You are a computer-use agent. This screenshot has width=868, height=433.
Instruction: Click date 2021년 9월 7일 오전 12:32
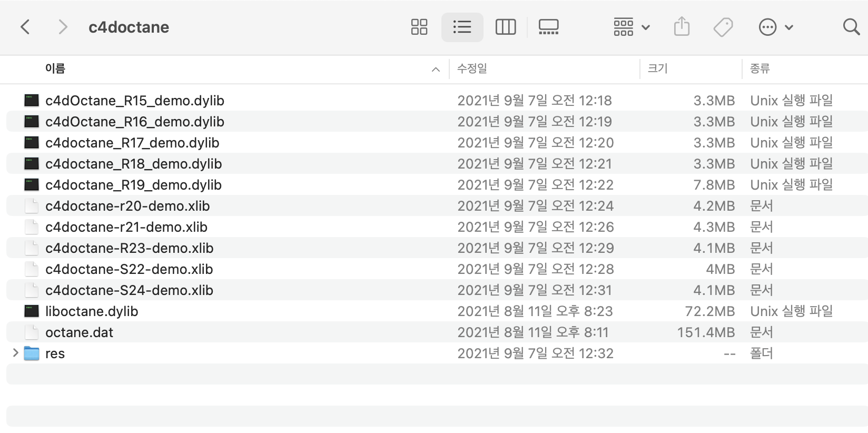point(536,353)
